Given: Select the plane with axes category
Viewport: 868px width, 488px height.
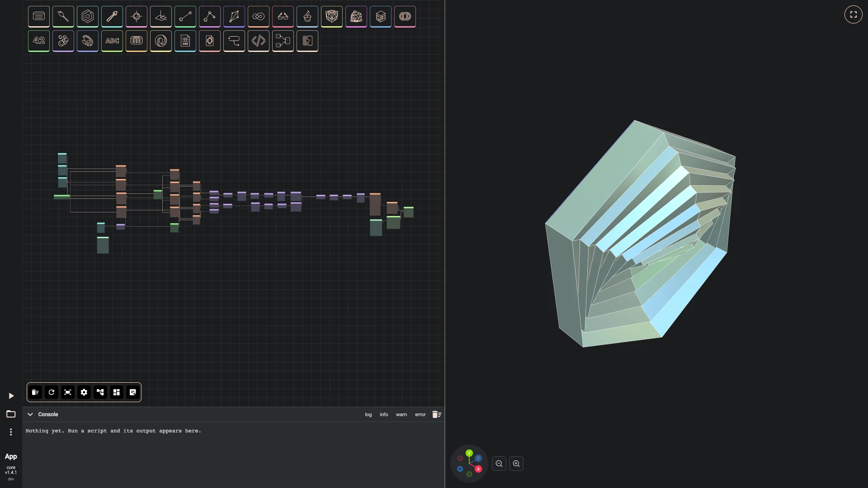Looking at the screenshot, I should click(x=161, y=16).
